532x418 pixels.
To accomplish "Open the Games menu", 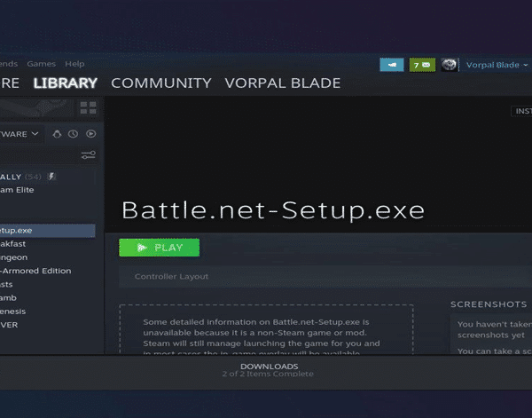I will (x=42, y=64).
